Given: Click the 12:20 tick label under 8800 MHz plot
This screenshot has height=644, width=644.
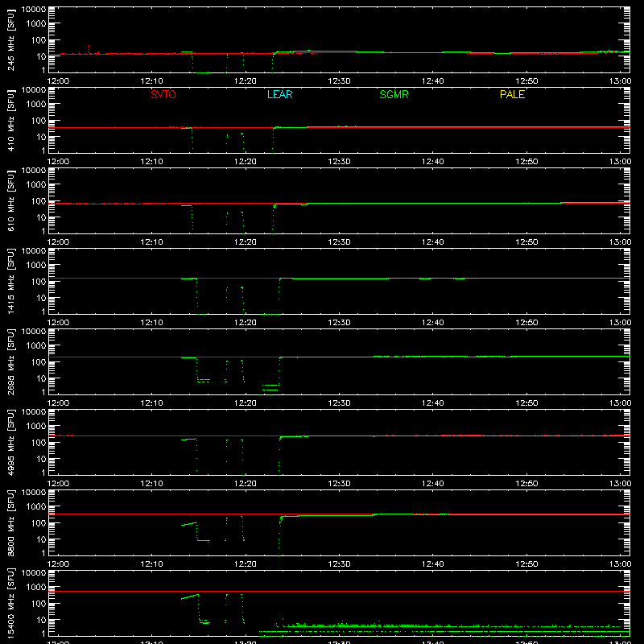Looking at the screenshot, I should [x=246, y=564].
